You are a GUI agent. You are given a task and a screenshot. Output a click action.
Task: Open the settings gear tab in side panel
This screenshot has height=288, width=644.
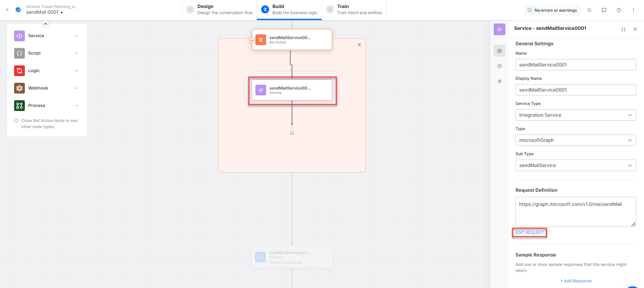(x=500, y=51)
